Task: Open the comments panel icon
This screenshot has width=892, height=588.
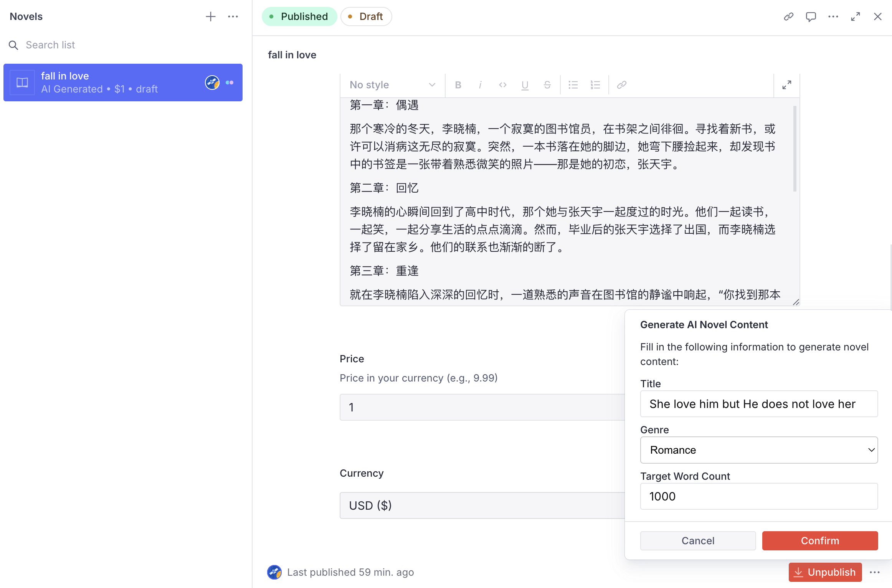Action: point(811,17)
